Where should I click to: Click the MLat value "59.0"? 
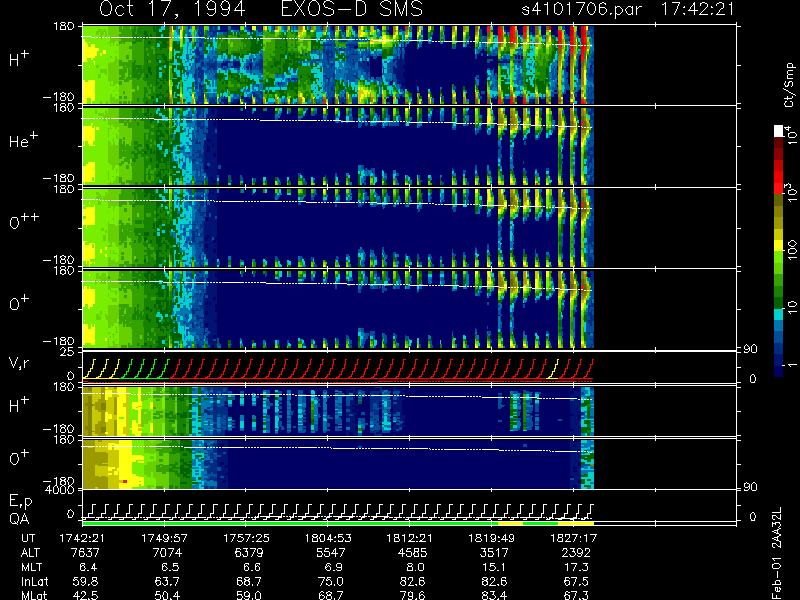pyautogui.click(x=249, y=595)
